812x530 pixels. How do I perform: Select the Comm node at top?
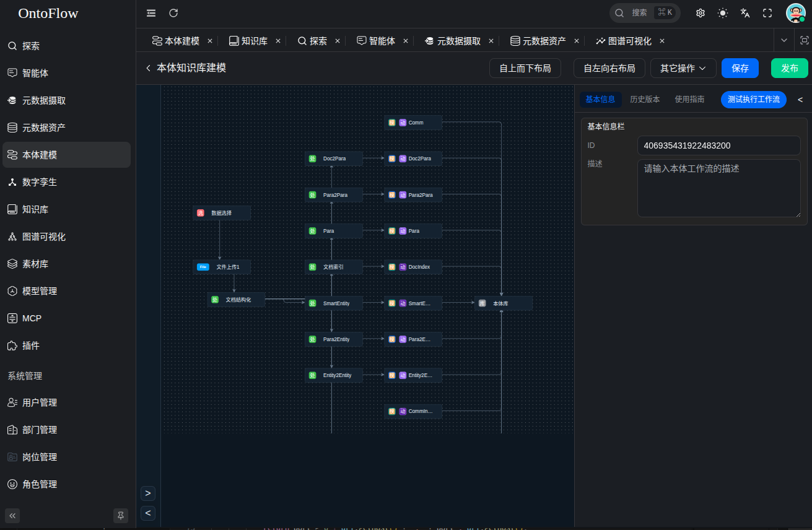(x=413, y=123)
